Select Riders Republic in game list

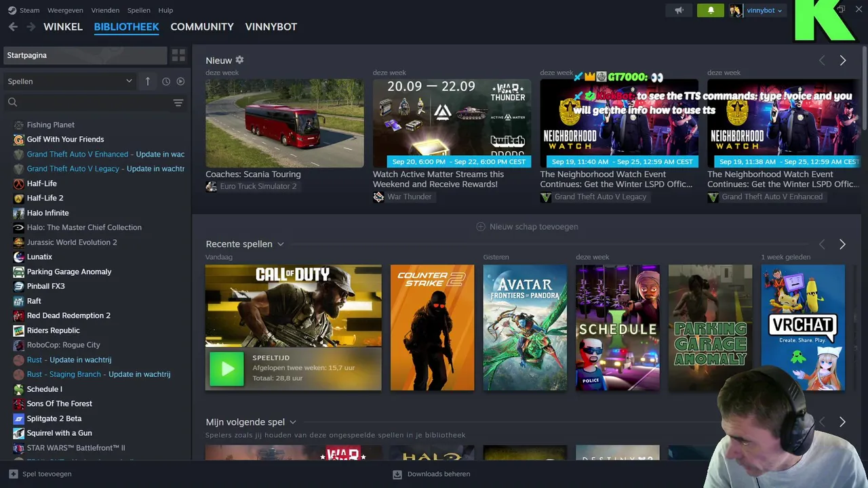54,330
